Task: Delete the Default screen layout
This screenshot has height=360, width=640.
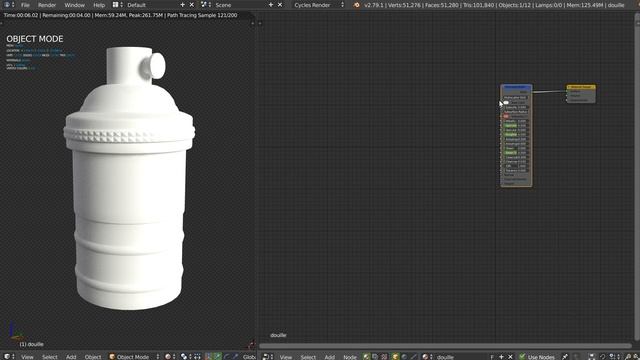Action: (x=191, y=5)
